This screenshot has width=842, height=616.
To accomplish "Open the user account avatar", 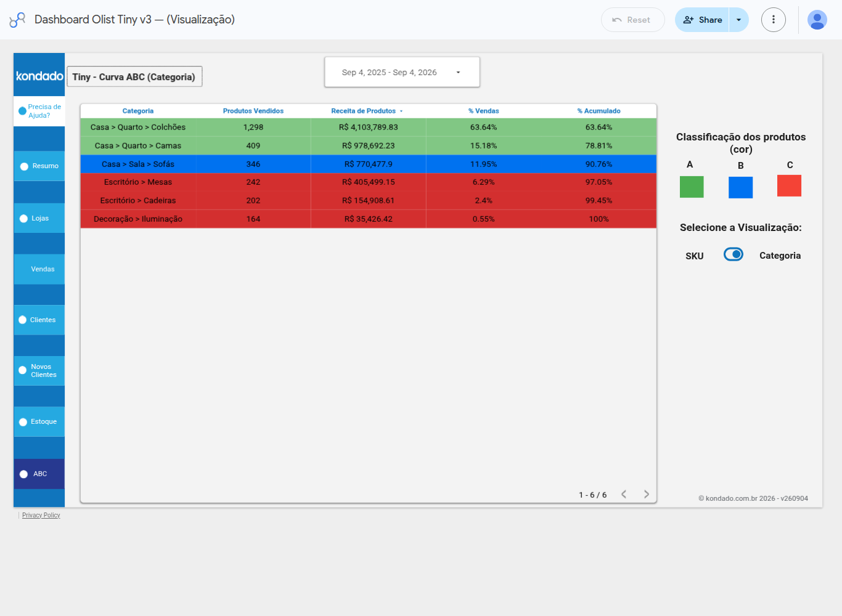I will (817, 20).
